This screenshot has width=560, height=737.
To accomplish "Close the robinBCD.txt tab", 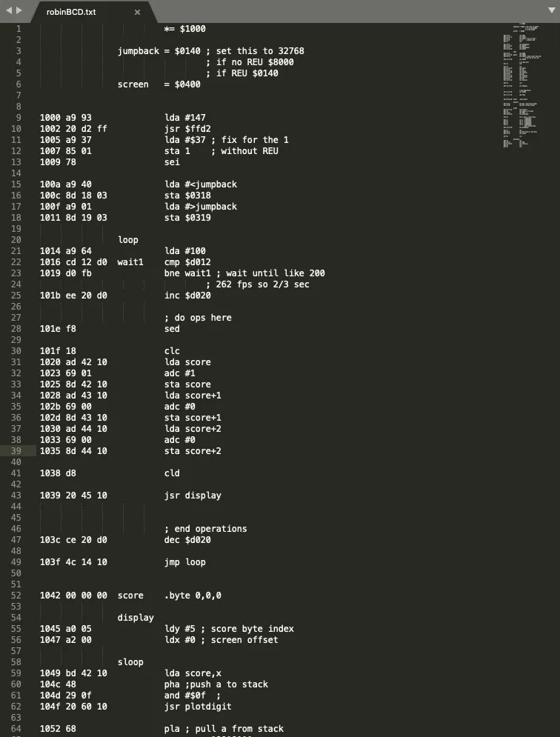I will click(137, 13).
